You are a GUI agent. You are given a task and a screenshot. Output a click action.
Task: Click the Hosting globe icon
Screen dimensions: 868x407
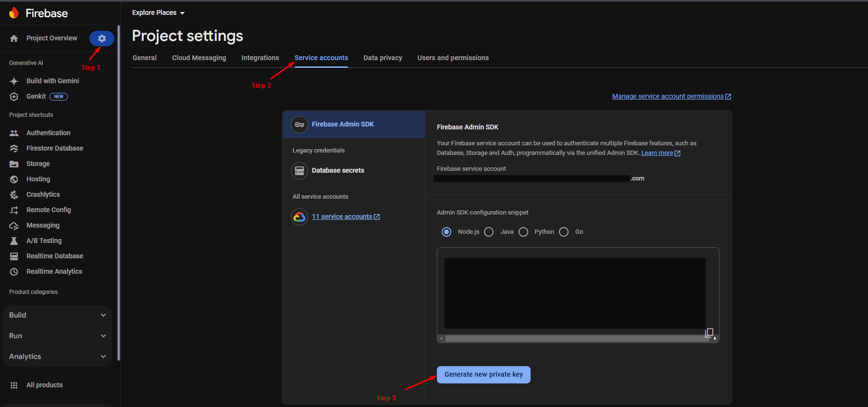pyautogui.click(x=14, y=179)
